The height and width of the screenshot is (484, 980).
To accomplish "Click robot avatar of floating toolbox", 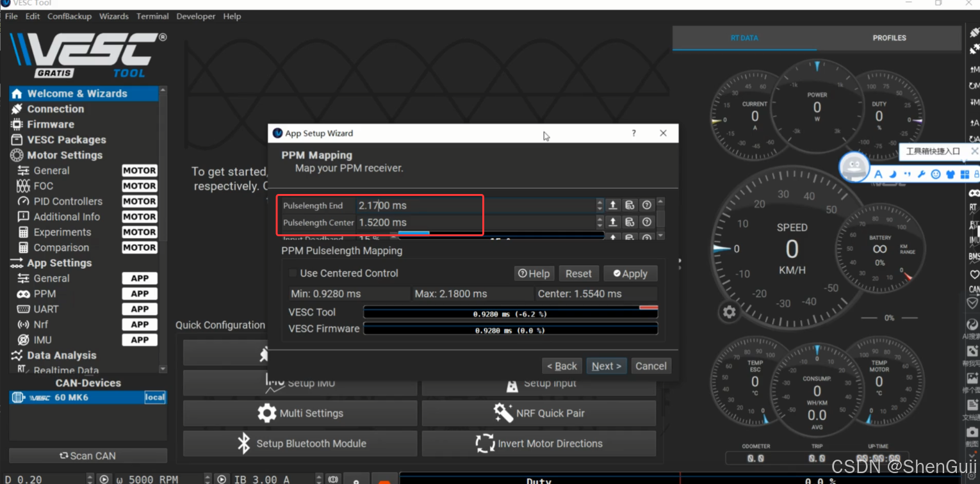I will [x=854, y=167].
